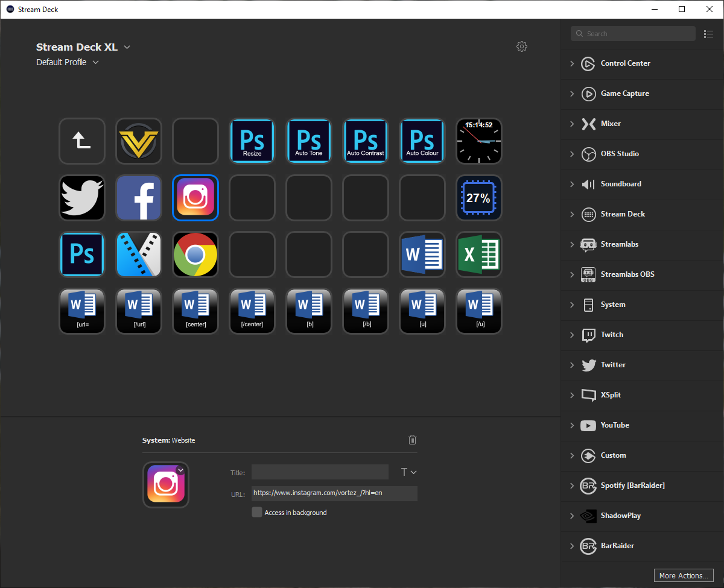Screen dimensions: 724x588
Task: Open the key icon image dropdown arrow
Action: click(180, 470)
